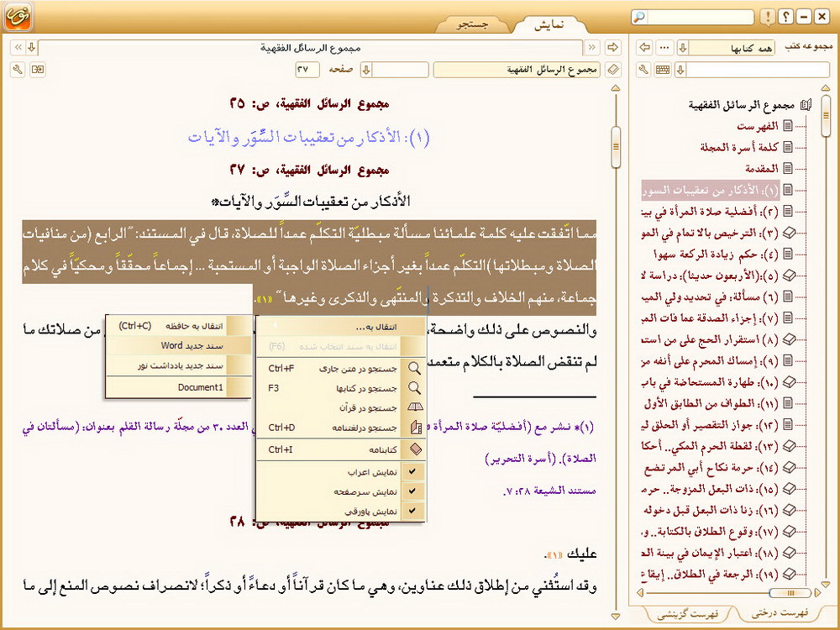Open chapter heading الأذكار من تعقيبات السور والآيات
This screenshot has height=630, width=840.
click(308, 137)
